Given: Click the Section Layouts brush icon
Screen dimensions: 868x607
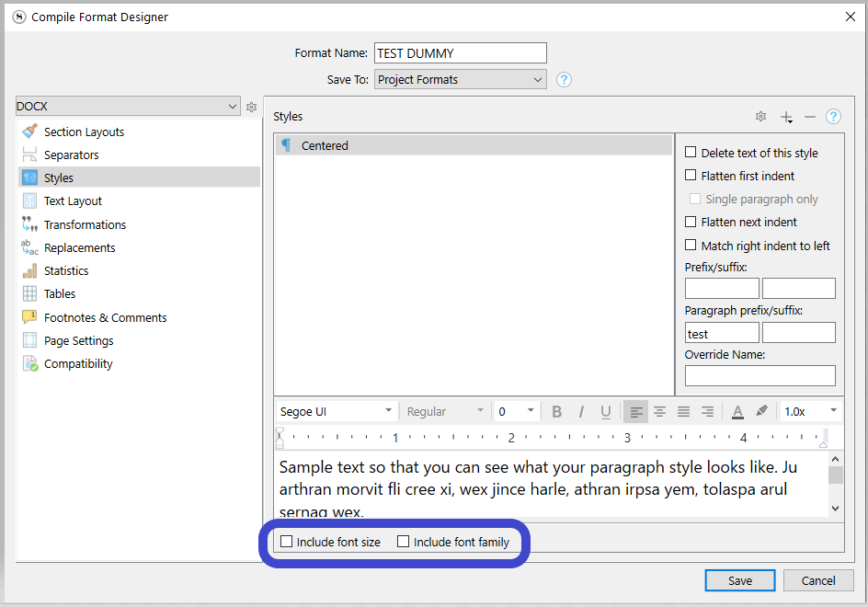Looking at the screenshot, I should point(30,132).
